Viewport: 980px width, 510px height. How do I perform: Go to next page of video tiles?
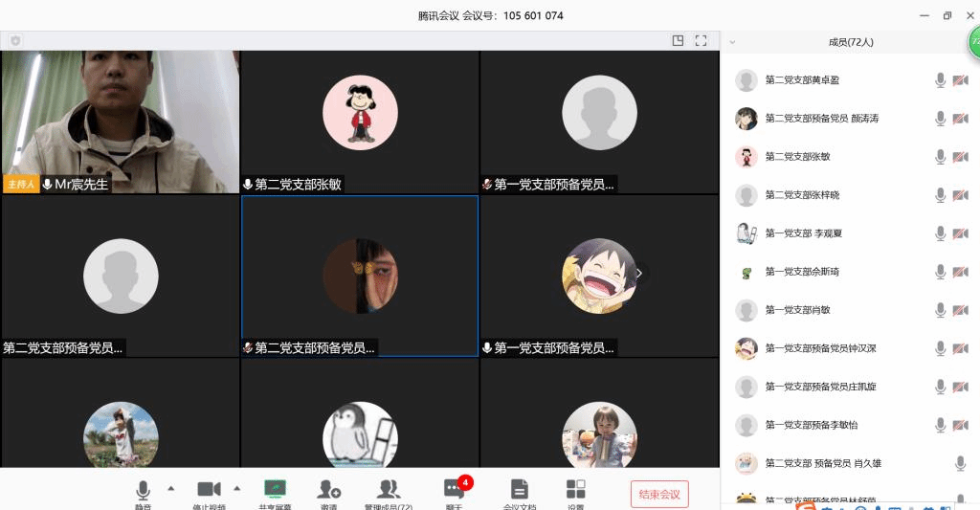pyautogui.click(x=639, y=274)
